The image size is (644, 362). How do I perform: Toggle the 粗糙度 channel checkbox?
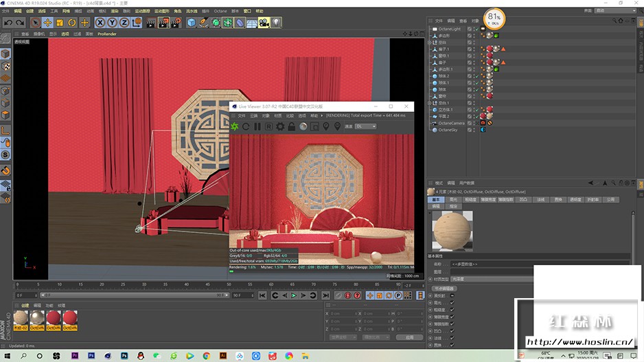point(452,311)
